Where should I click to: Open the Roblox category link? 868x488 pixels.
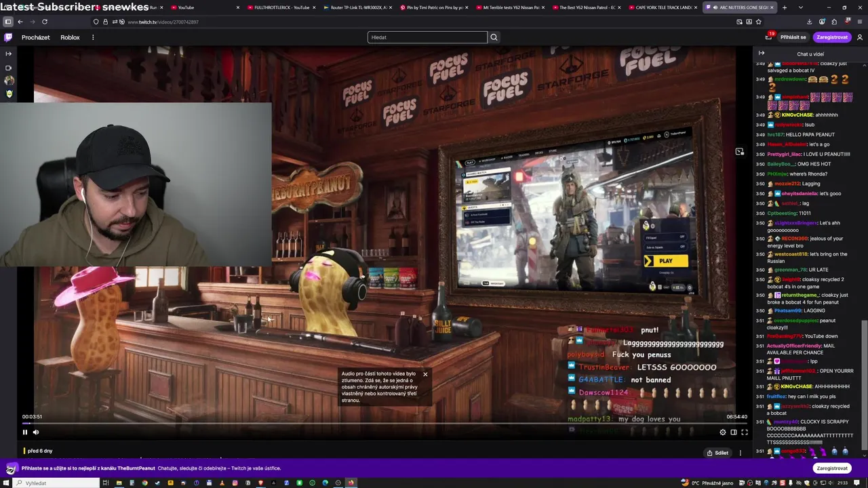point(70,37)
